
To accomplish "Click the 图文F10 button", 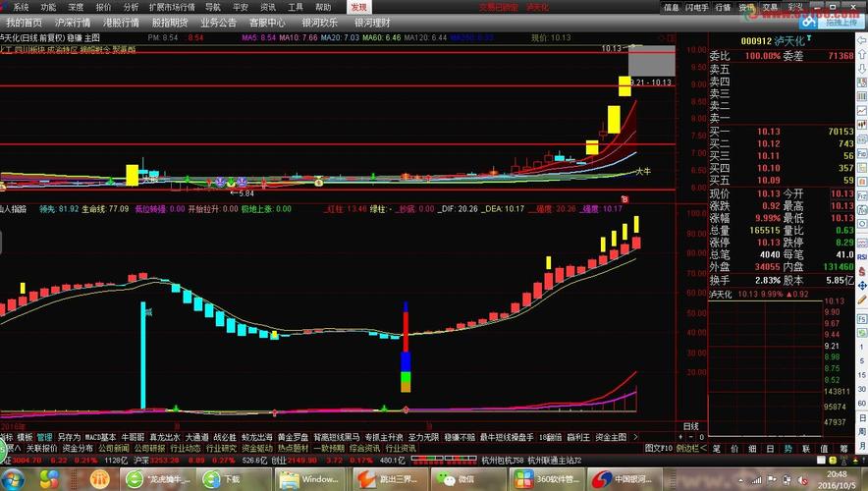I will (x=658, y=449).
